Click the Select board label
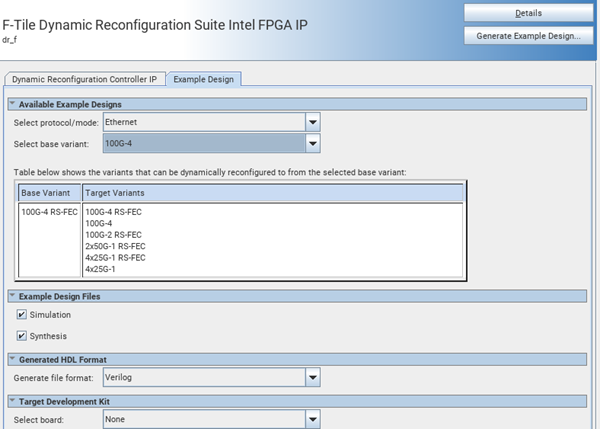Screen dimensions: 600x429 click(x=39, y=420)
